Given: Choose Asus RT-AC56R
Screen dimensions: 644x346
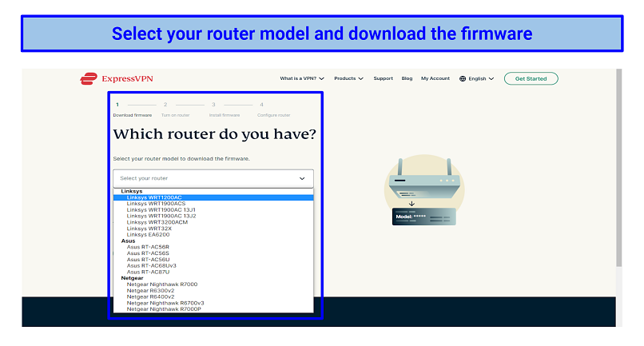Looking at the screenshot, I should pos(213,247).
